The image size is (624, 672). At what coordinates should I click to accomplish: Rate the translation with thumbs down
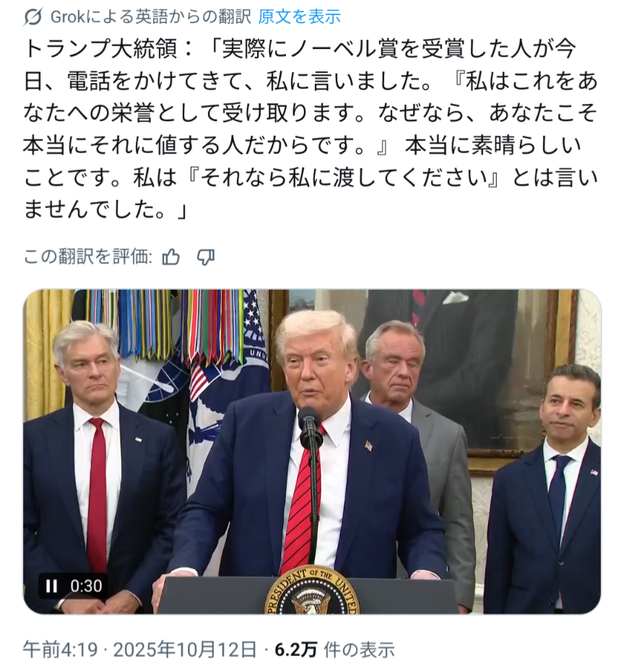point(206,257)
